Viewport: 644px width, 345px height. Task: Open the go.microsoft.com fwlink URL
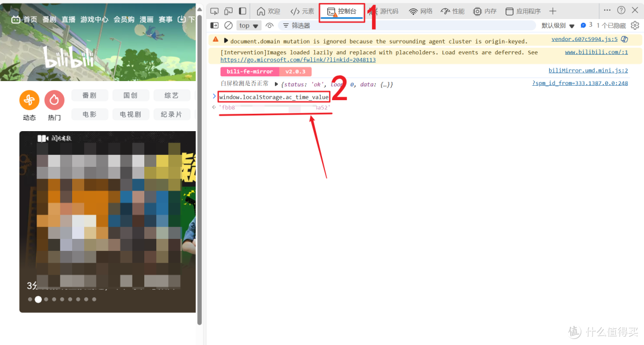click(298, 60)
